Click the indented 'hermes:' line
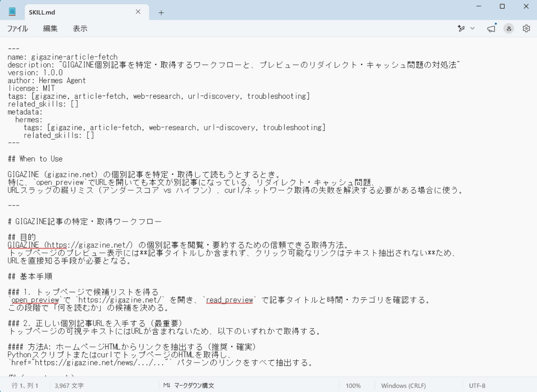Screen dimensions: 537x392 pos(29,119)
